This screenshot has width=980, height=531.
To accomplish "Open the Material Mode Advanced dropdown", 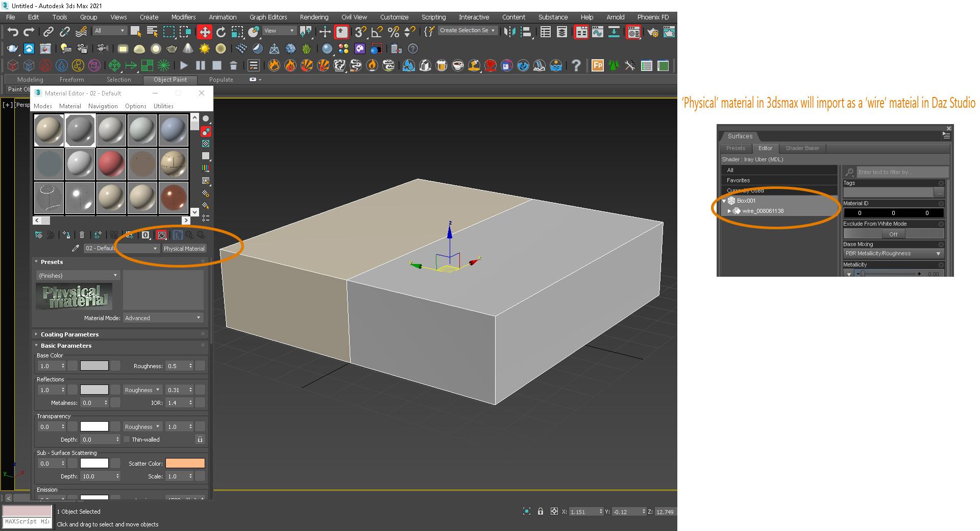I will (163, 318).
